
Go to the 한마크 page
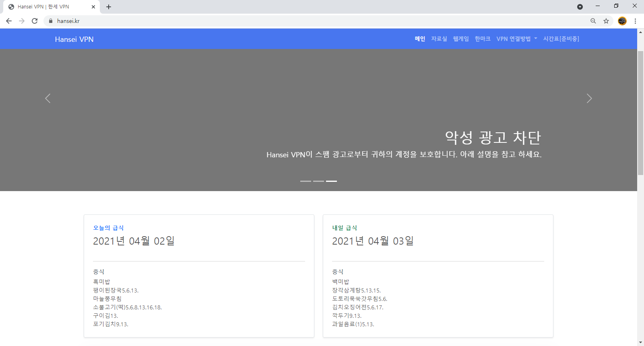(x=482, y=39)
